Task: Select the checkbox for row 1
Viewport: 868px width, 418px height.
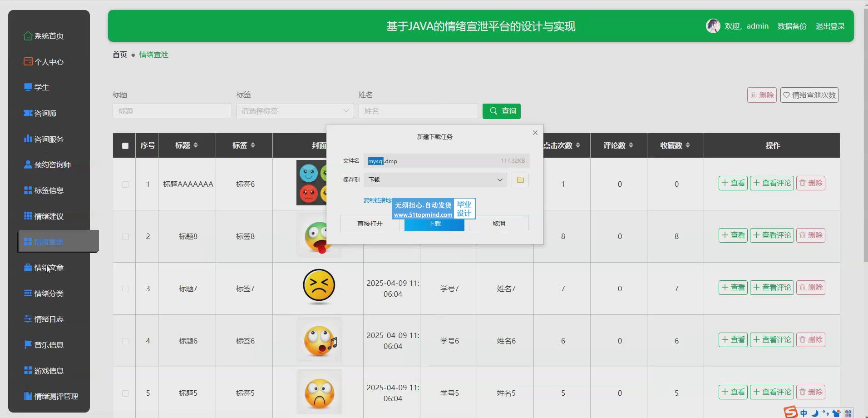Action: (125, 184)
